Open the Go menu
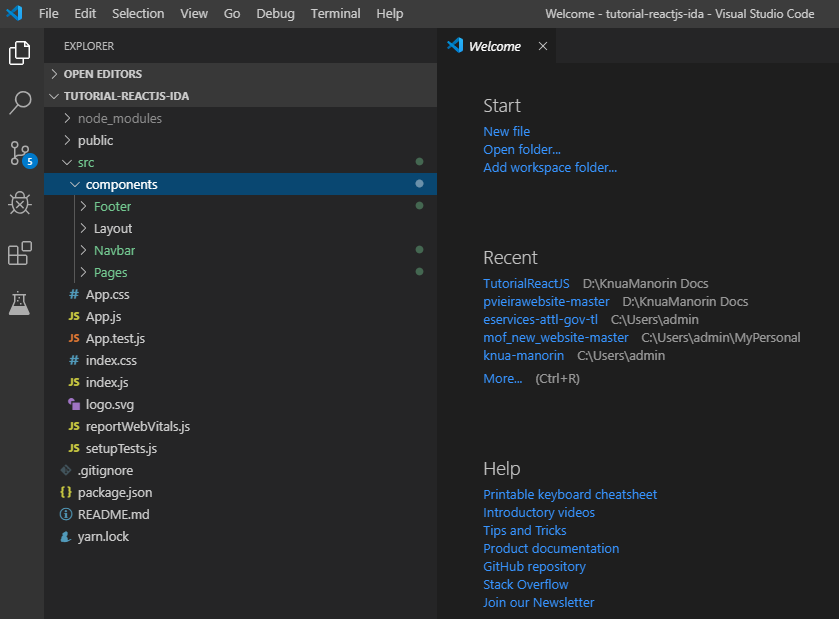 pos(232,13)
